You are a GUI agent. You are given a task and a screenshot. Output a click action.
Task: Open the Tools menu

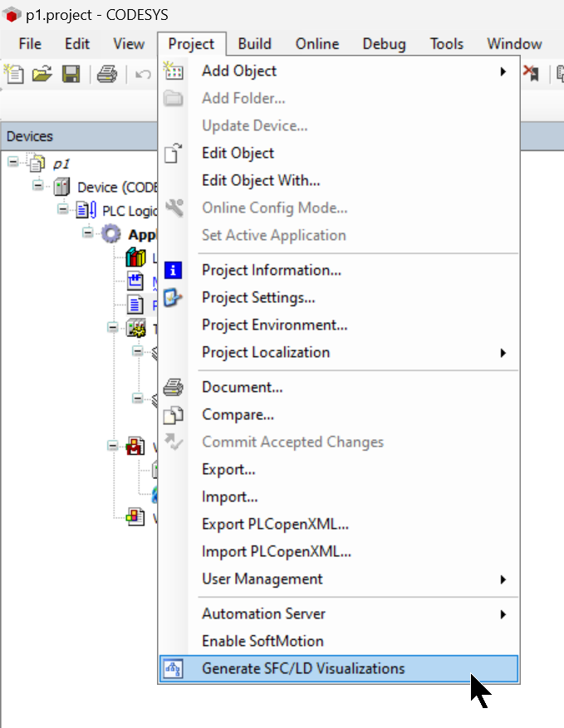[446, 44]
